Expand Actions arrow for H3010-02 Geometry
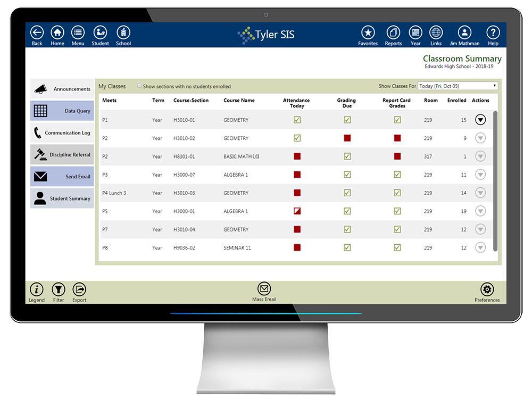 [x=480, y=138]
